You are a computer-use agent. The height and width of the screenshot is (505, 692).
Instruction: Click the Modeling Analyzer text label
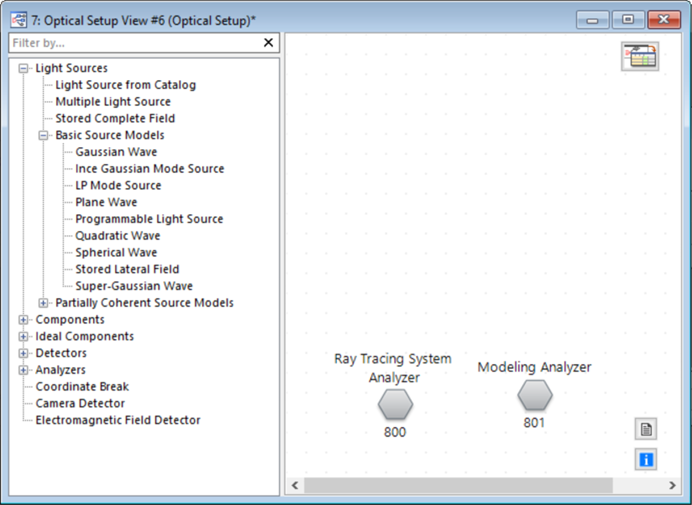tap(534, 367)
